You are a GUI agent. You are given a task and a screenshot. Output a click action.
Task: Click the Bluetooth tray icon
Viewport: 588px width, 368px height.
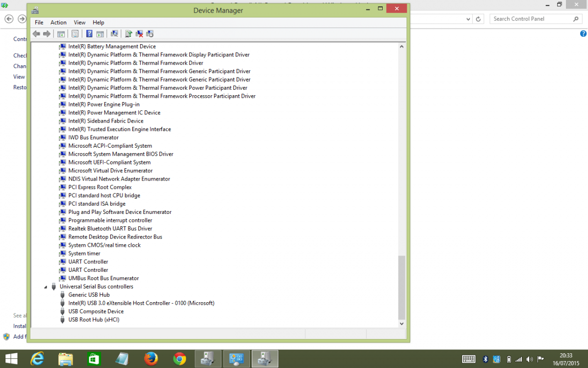point(486,359)
